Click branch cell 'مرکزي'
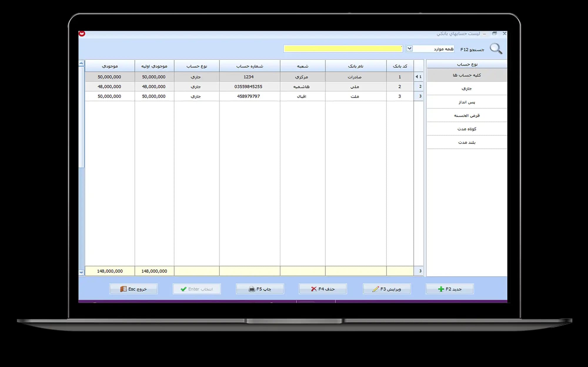588x367 pixels. click(303, 77)
